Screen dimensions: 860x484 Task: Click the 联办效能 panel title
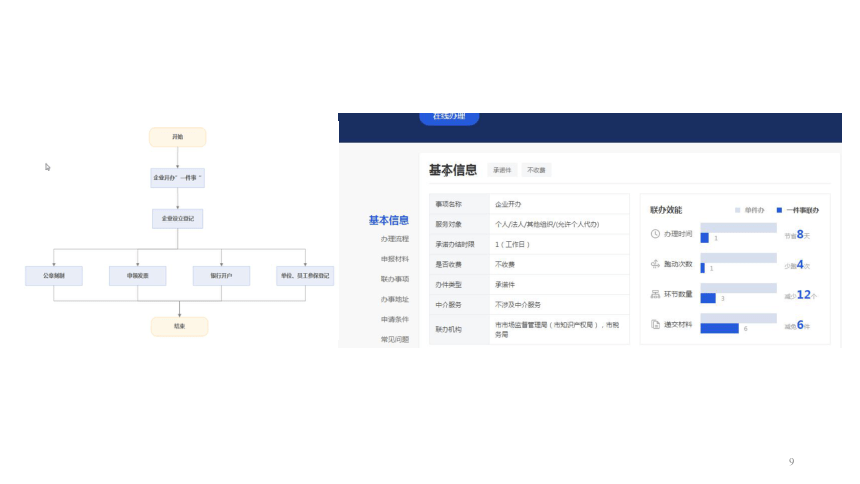[666, 210]
